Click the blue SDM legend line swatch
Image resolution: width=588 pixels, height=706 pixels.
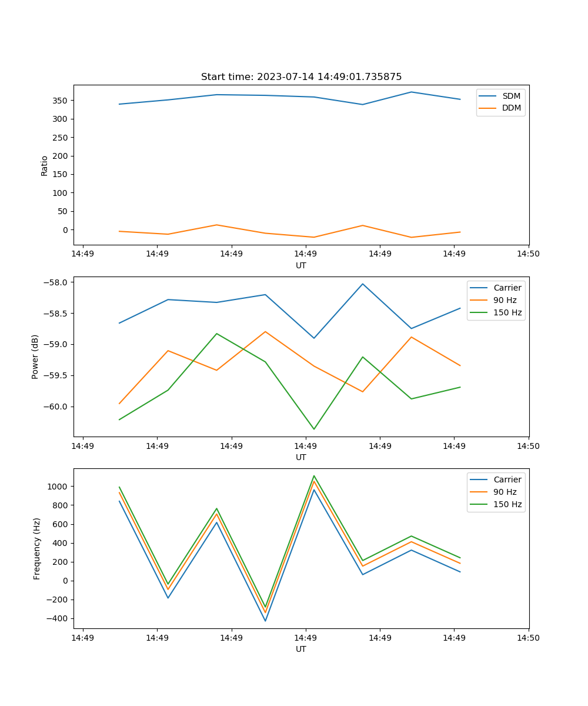pos(487,96)
